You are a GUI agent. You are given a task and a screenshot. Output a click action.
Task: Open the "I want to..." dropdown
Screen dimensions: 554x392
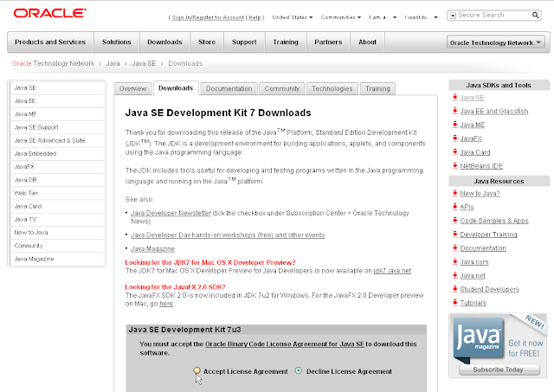422,17
